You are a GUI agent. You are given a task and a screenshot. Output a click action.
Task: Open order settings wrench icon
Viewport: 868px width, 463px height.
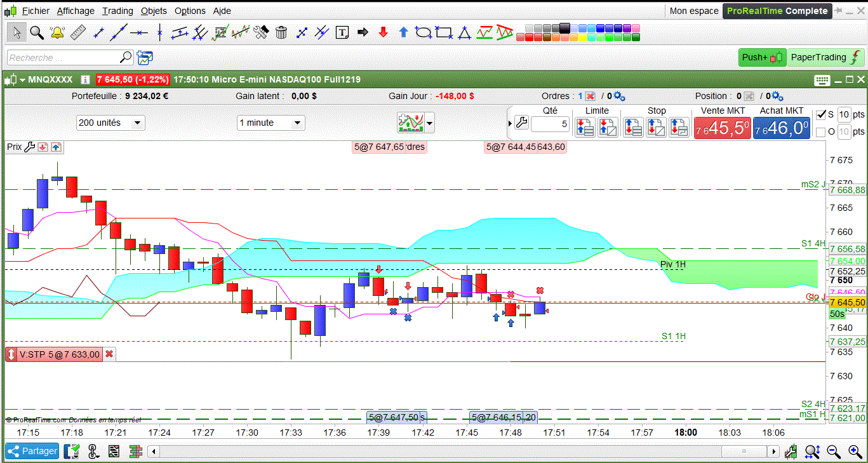click(x=521, y=123)
